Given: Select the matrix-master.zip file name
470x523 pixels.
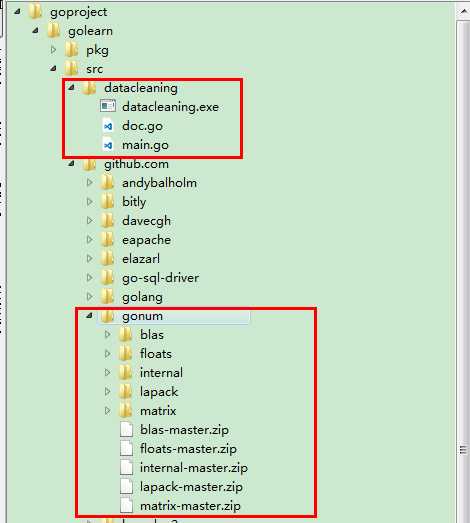Looking at the screenshot, I should 190,506.
